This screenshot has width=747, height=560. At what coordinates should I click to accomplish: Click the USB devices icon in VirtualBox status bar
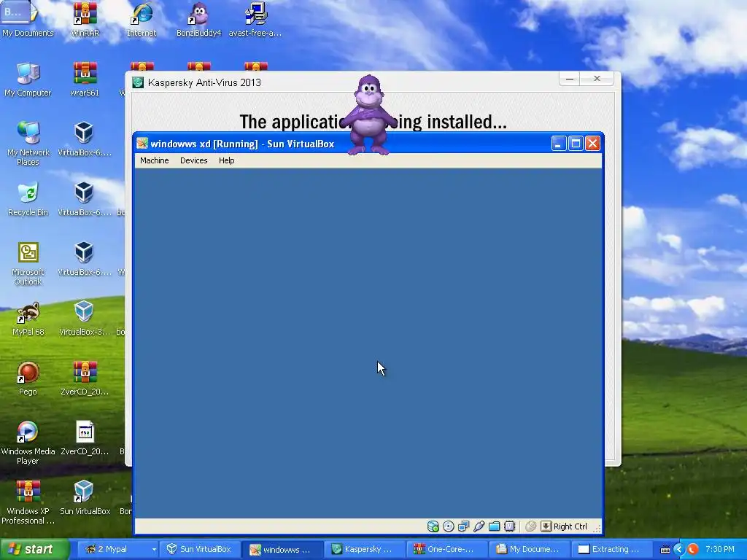point(479,526)
